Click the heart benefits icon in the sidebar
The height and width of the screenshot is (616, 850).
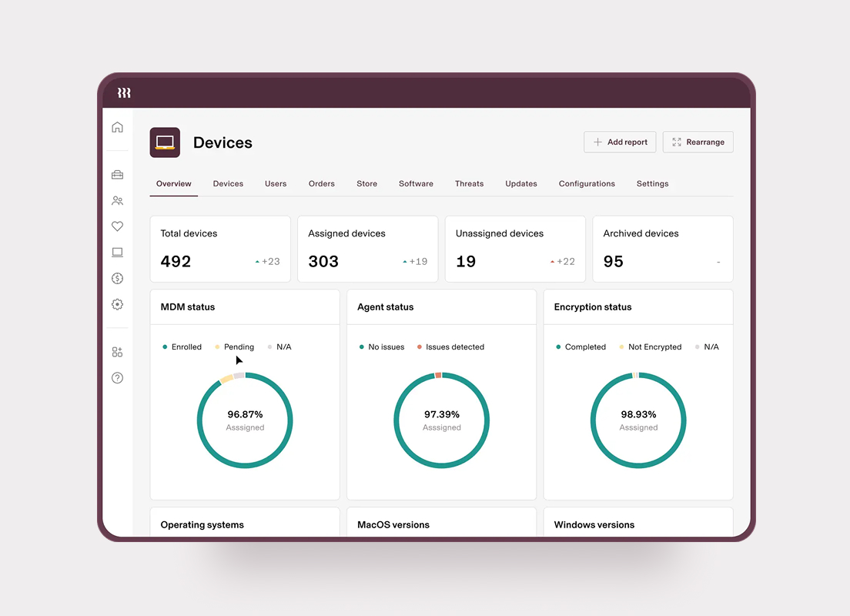(x=117, y=226)
